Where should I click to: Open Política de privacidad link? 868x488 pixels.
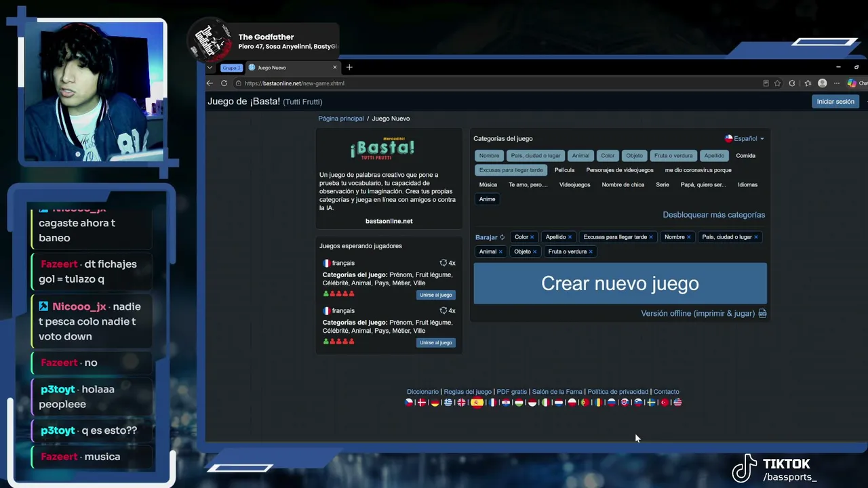pyautogui.click(x=618, y=392)
